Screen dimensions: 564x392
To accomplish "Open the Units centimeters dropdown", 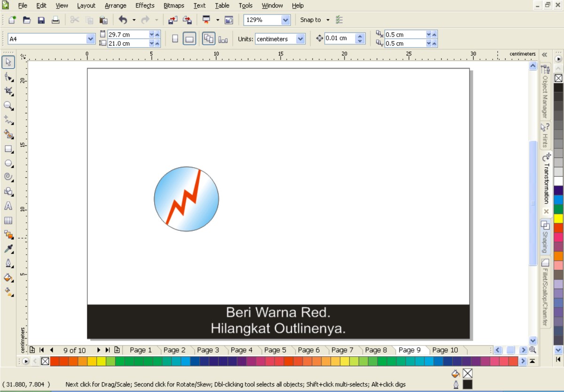I will pos(300,39).
